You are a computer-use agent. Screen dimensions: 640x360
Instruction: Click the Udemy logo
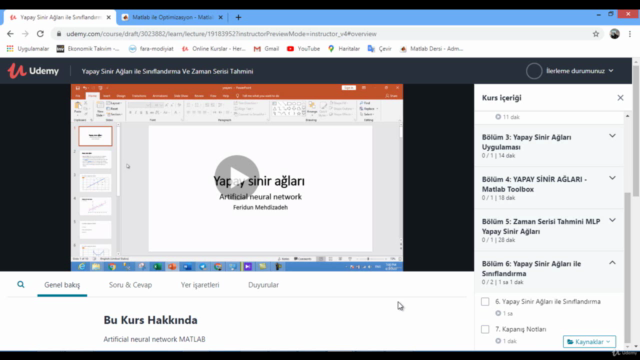click(x=33, y=71)
